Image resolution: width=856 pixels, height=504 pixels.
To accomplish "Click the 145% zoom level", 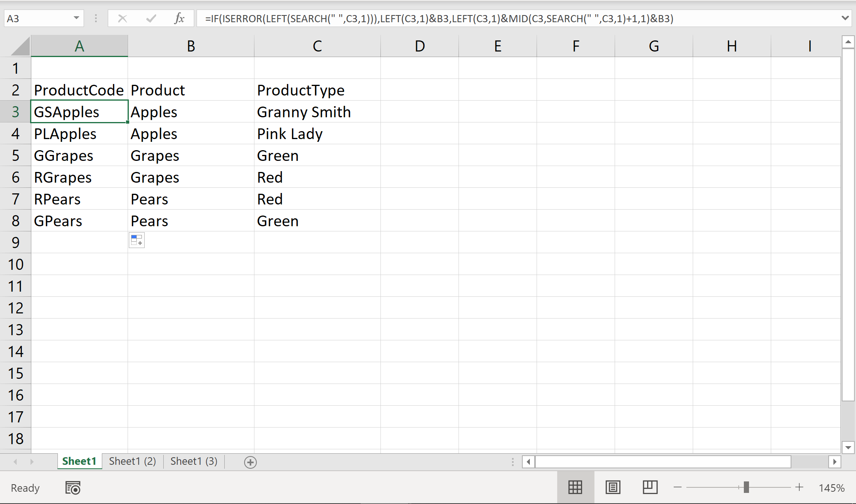I will [831, 488].
